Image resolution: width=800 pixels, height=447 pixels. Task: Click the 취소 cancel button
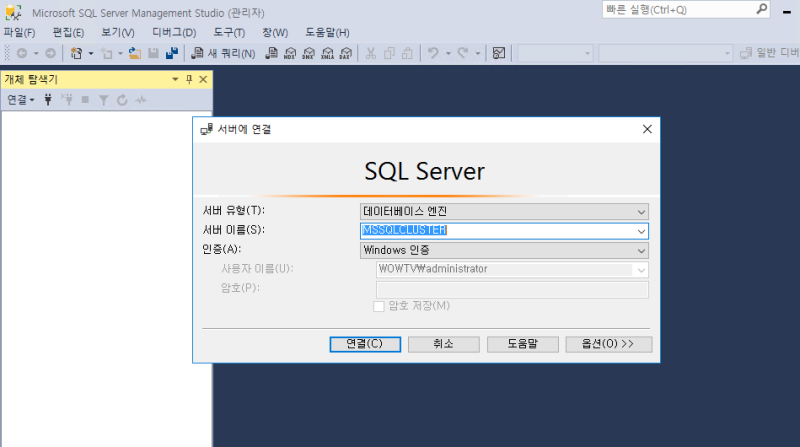coord(443,344)
